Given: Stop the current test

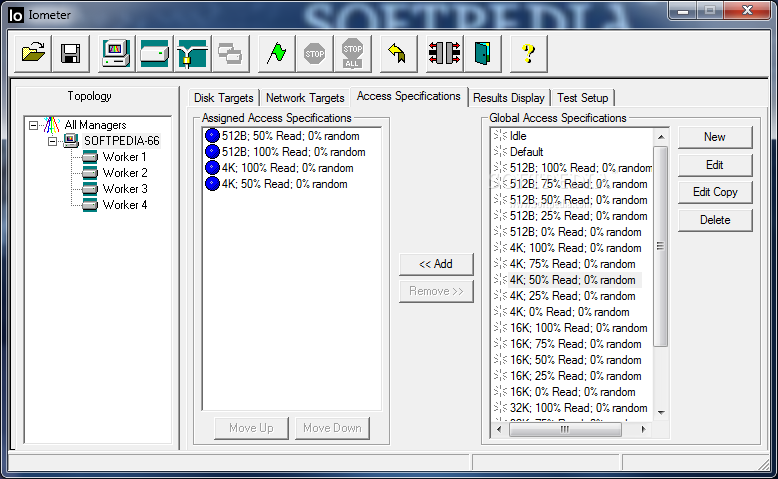Looking at the screenshot, I should pyautogui.click(x=315, y=54).
